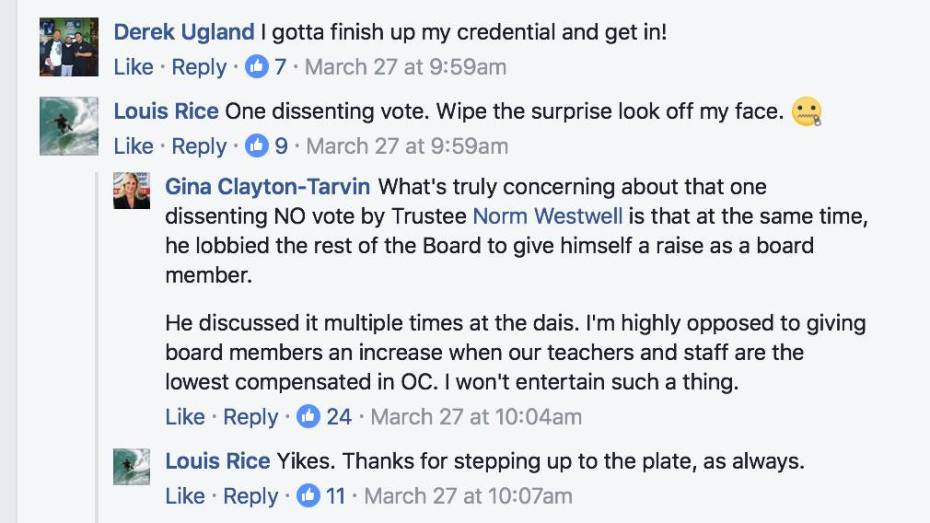Open the March 27 at 10:07am timestamp
The width and height of the screenshot is (930, 523).
click(468, 495)
